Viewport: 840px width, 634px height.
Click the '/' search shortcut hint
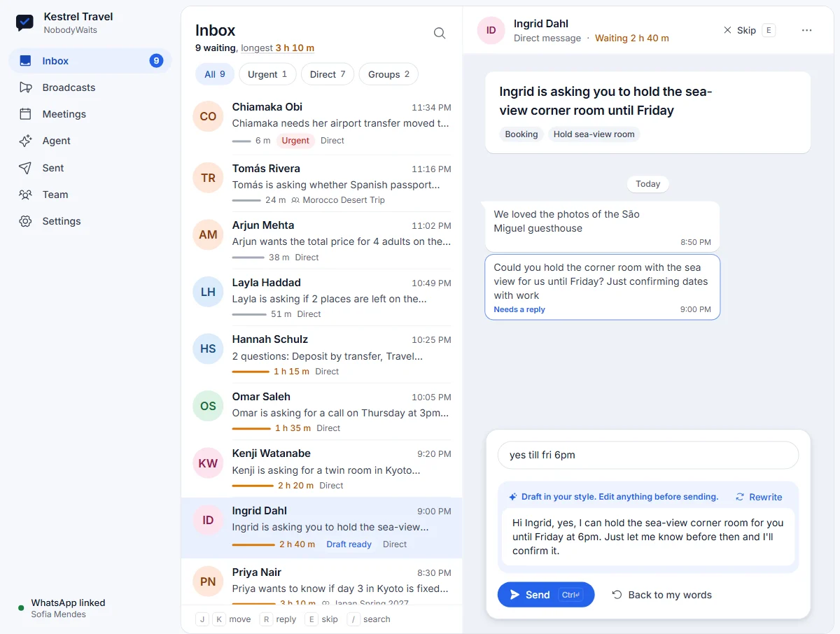pyautogui.click(x=353, y=619)
